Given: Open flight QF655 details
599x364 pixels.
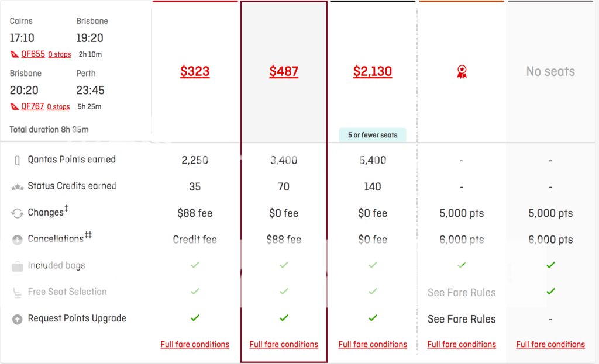Looking at the screenshot, I should 32,54.
